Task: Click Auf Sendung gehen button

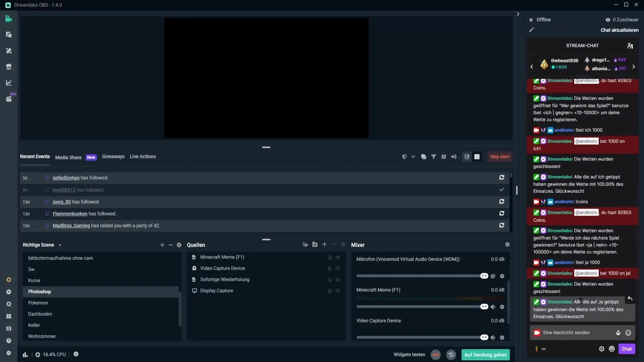Action: (485, 355)
